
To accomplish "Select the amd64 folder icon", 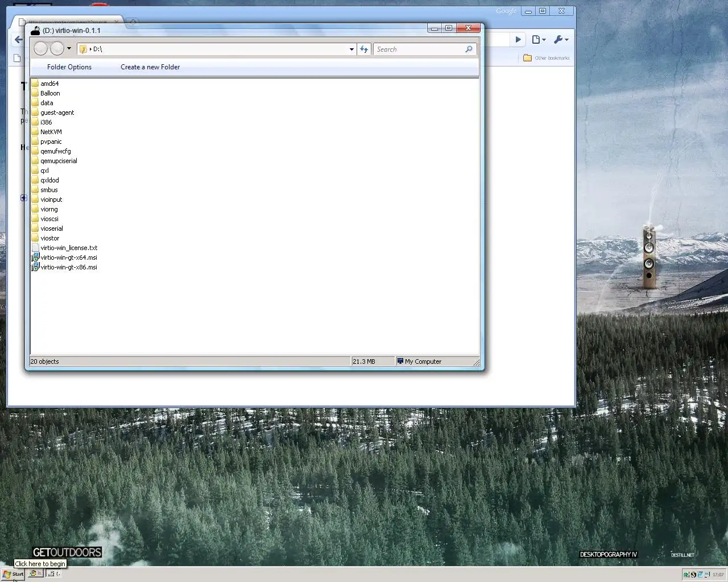I will [x=35, y=84].
